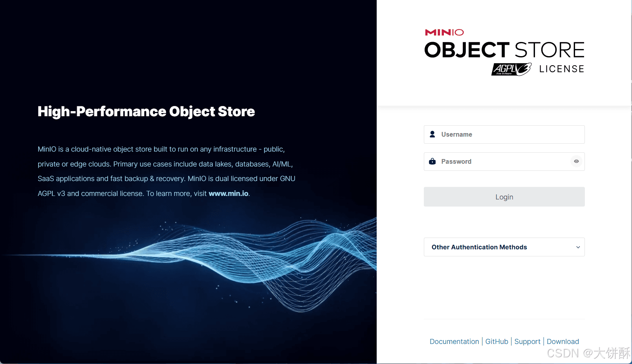The width and height of the screenshot is (632, 364).
Task: Open the GitHub link
Action: point(496,342)
